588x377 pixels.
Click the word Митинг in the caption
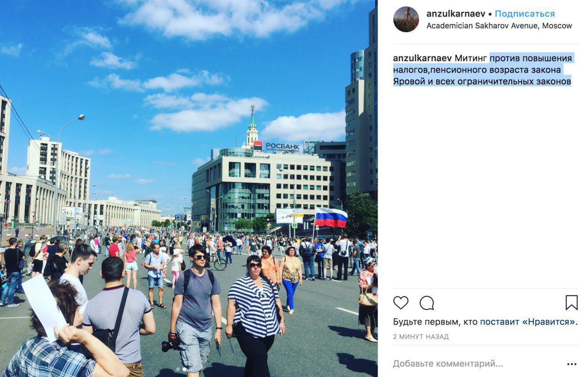click(471, 58)
